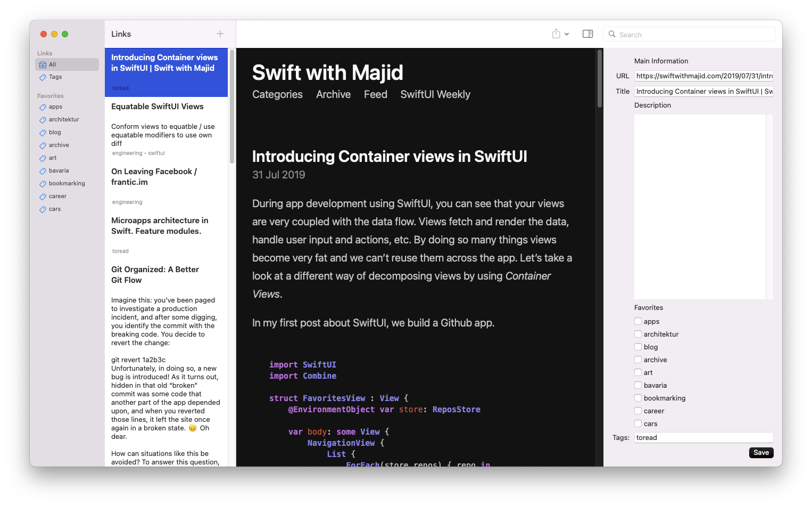Select architektur favorite in sidebar

point(67,120)
